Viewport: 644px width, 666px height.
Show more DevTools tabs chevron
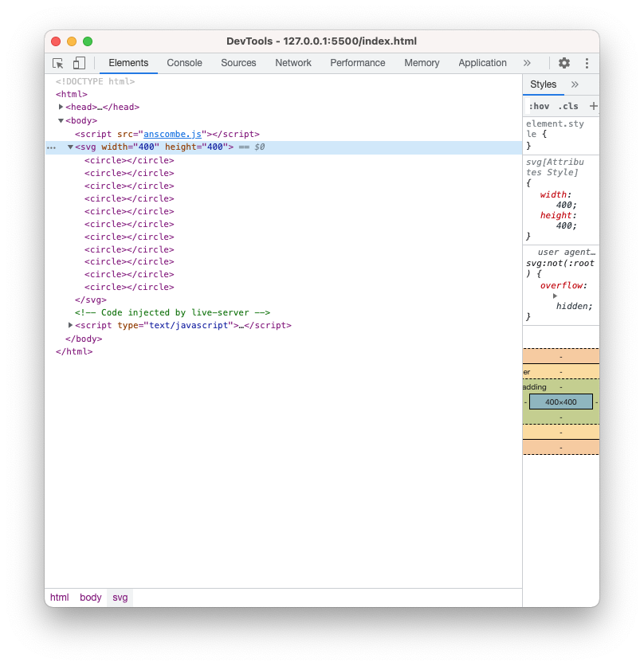(x=527, y=63)
